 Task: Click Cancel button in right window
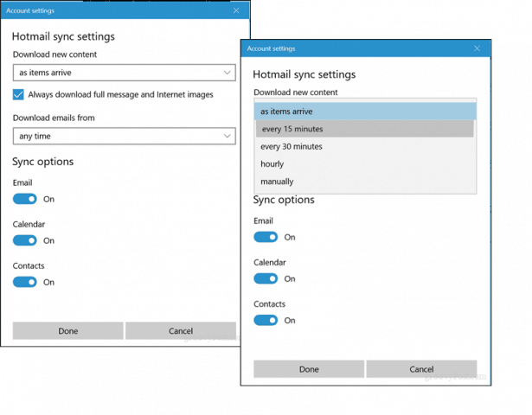click(x=421, y=369)
